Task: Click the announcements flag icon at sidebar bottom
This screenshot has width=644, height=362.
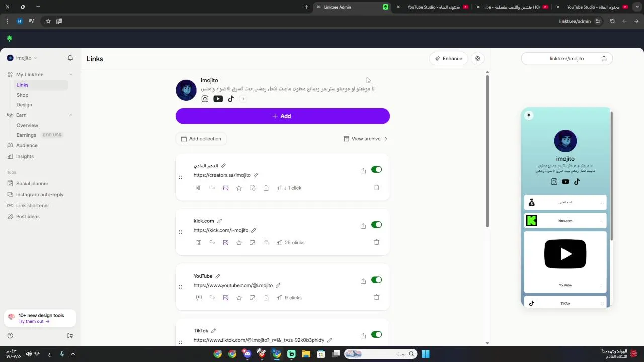Action: [70, 336]
